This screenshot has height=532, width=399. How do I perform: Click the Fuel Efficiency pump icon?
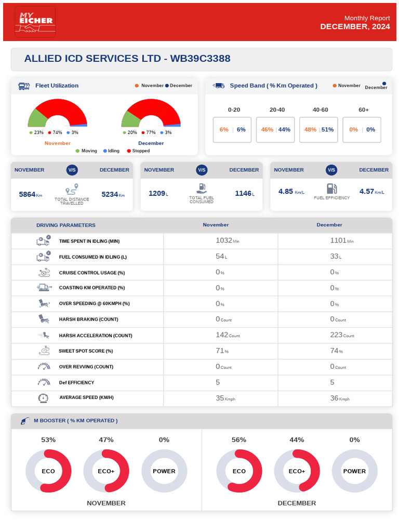click(x=332, y=188)
